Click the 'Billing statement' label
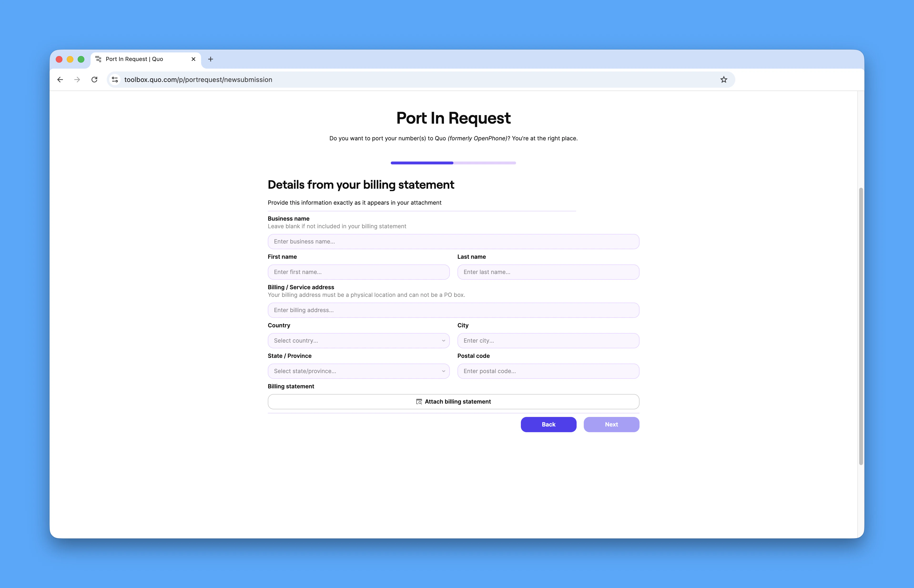This screenshot has height=588, width=914. [x=291, y=386]
